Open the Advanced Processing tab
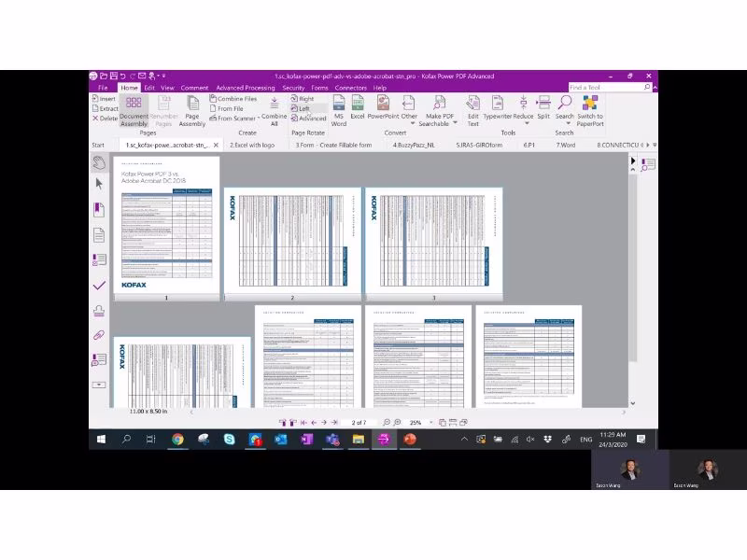Screen dimensions: 747x560 246,88
